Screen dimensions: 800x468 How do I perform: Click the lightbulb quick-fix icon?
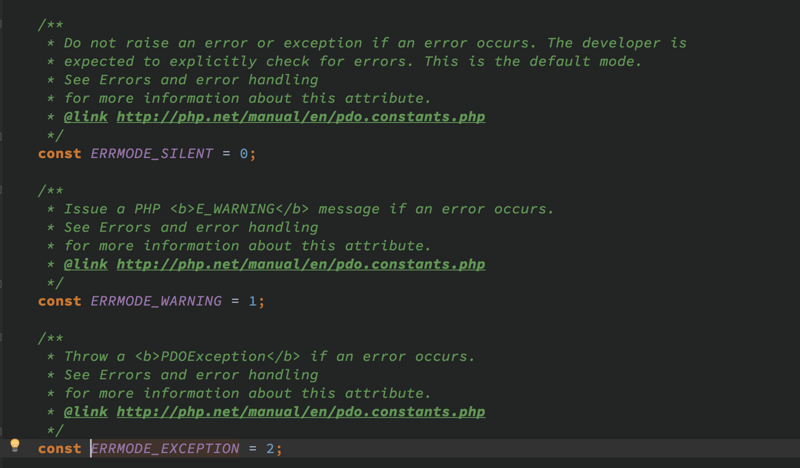tap(15, 446)
